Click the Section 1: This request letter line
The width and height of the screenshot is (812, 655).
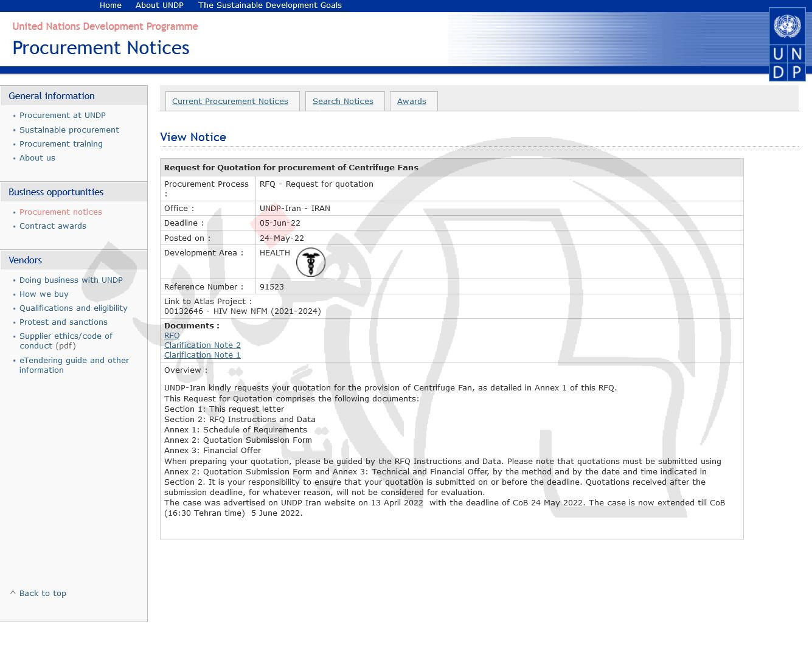pyautogui.click(x=224, y=409)
